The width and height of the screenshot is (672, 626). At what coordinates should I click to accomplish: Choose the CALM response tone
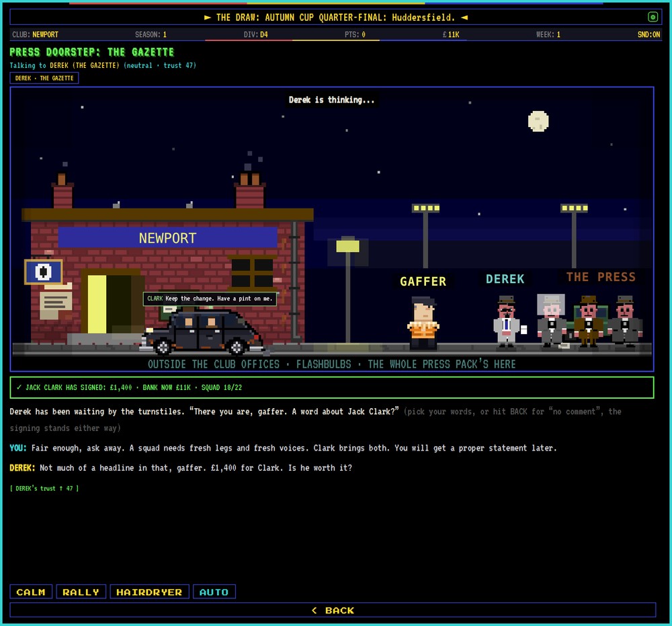click(31, 592)
